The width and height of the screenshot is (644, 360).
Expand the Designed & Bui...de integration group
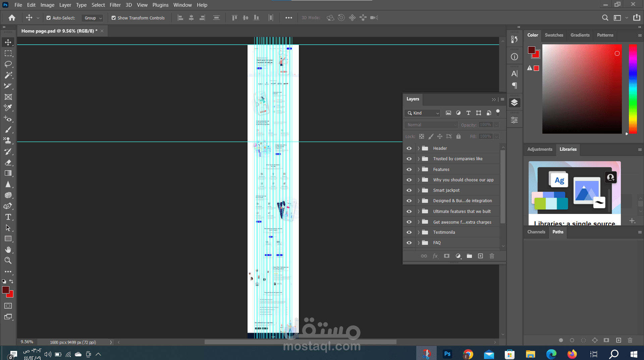[x=418, y=201]
